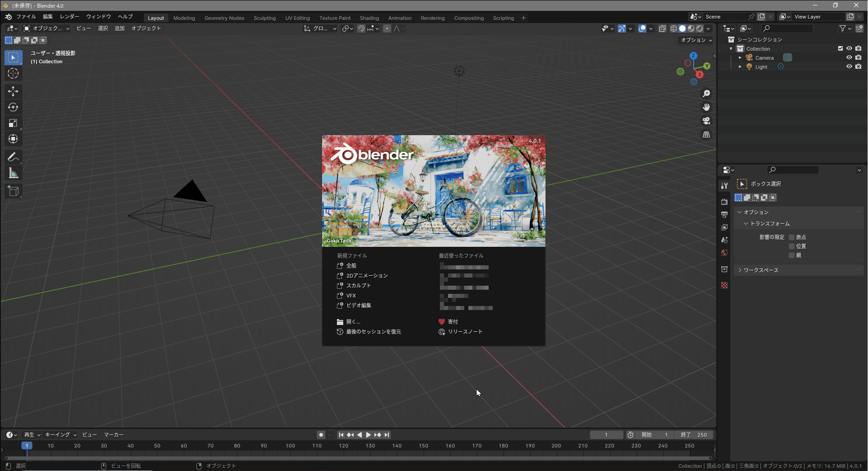Toggle X-ray display in viewport header
Viewport: 868px width, 471px height.
[662, 28]
